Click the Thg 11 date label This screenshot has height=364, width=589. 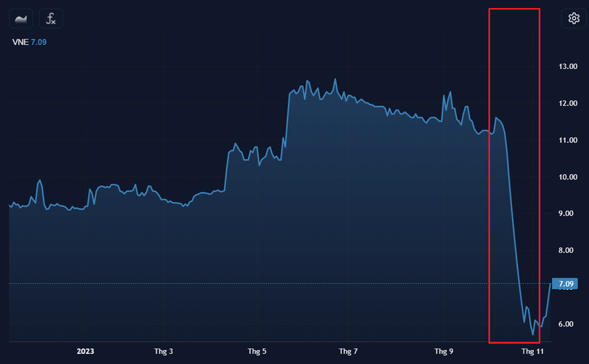point(534,352)
